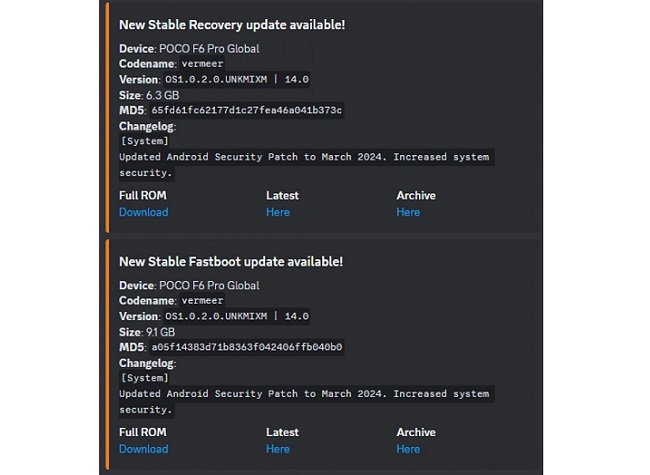This screenshot has width=650, height=475.
Task: Select the Fastboot update 'Full ROM' field title
Action: click(x=143, y=432)
